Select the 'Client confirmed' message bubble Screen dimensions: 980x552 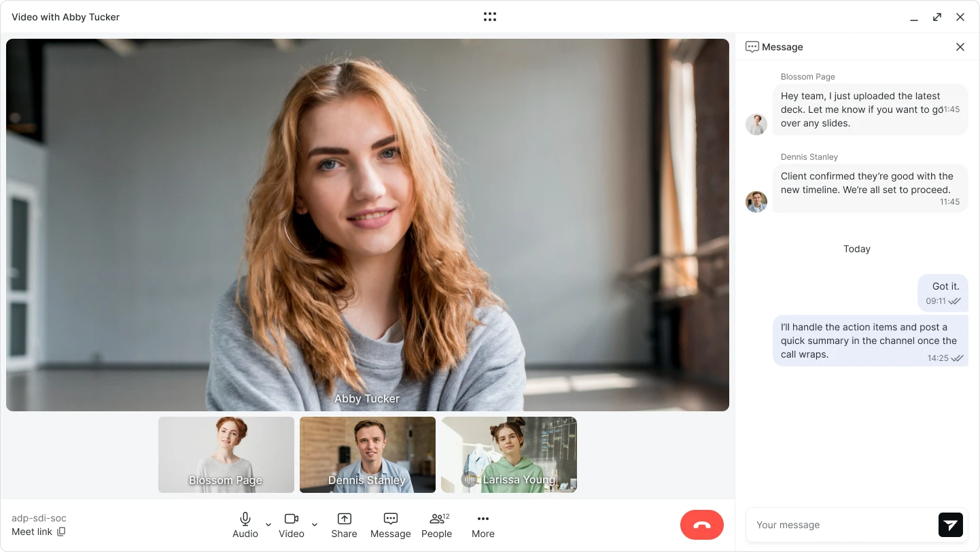[x=871, y=188]
